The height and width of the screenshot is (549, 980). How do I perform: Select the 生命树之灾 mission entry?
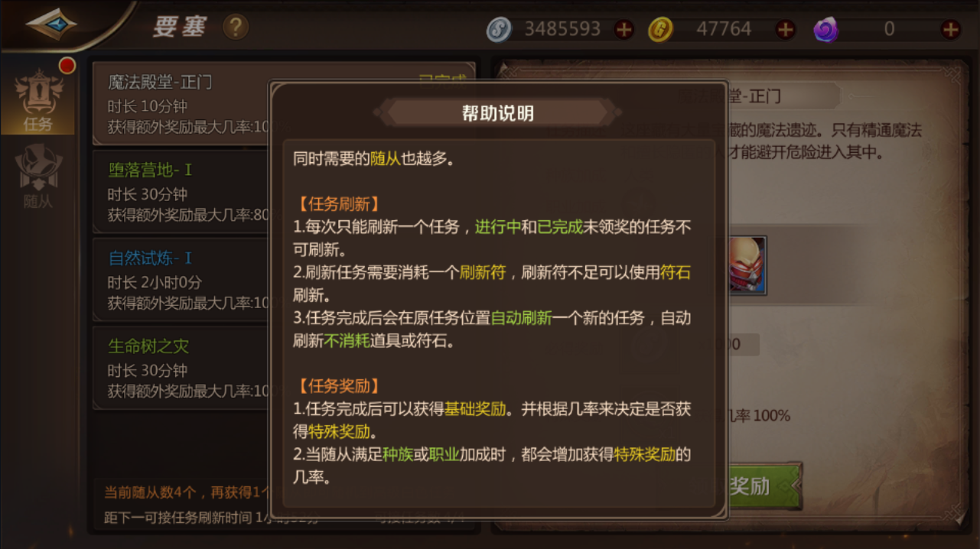coord(181,368)
